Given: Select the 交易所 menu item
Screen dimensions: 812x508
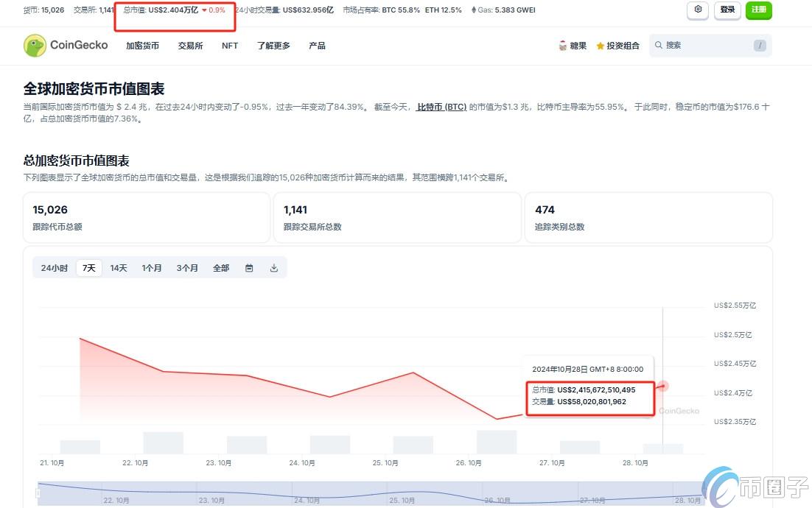Looking at the screenshot, I should tap(190, 46).
